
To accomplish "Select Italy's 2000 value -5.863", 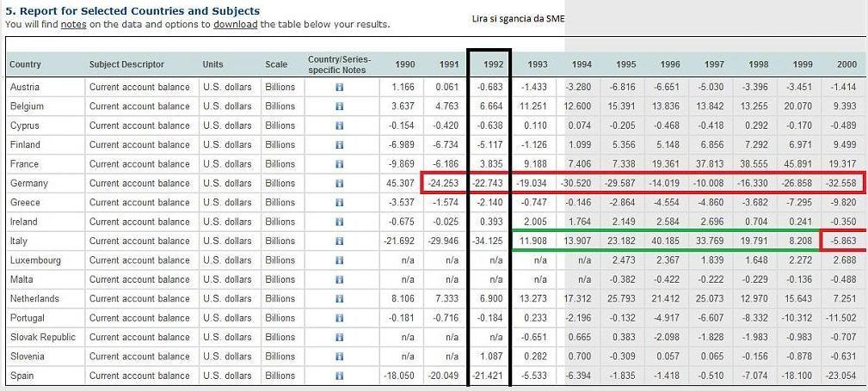I will click(x=843, y=241).
